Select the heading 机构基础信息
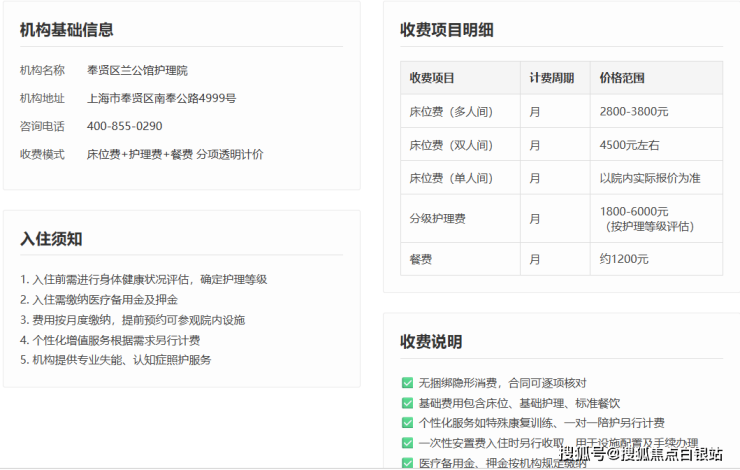740x470 pixels. 67,30
